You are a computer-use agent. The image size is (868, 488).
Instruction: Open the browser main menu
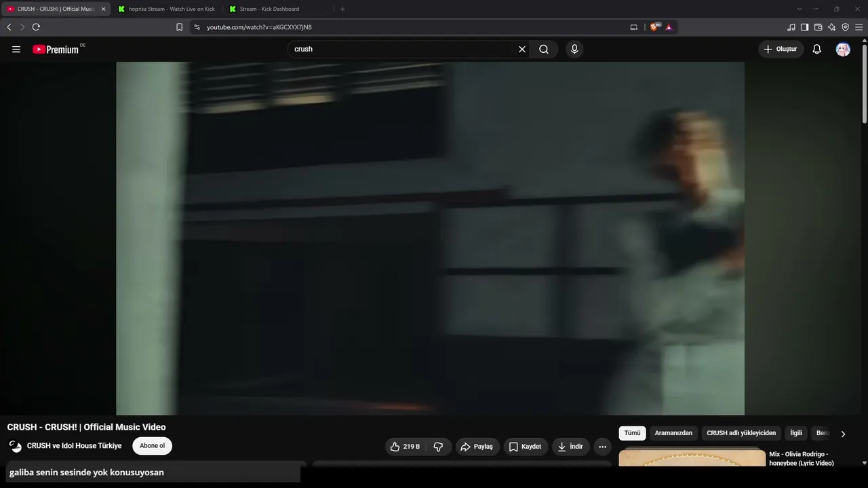(859, 27)
